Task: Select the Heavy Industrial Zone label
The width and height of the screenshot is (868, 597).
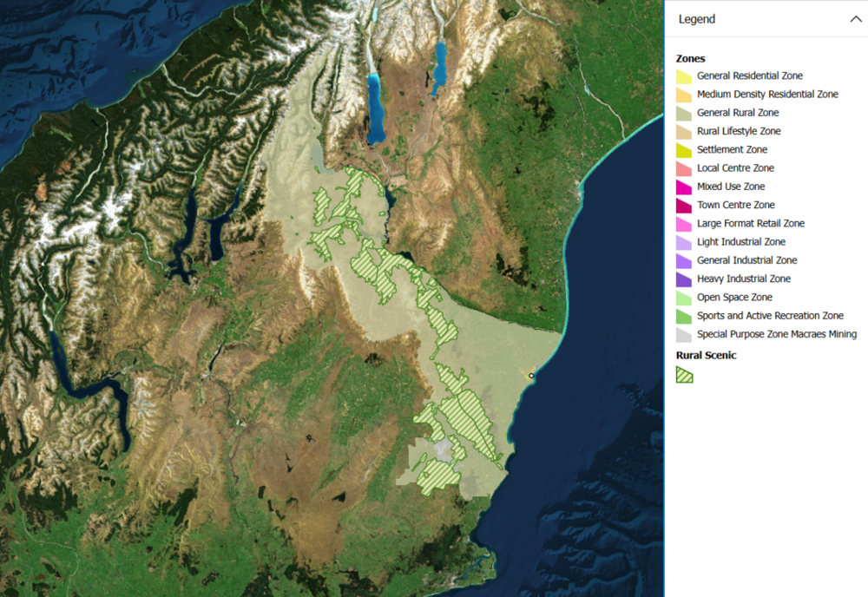Action: click(x=743, y=279)
